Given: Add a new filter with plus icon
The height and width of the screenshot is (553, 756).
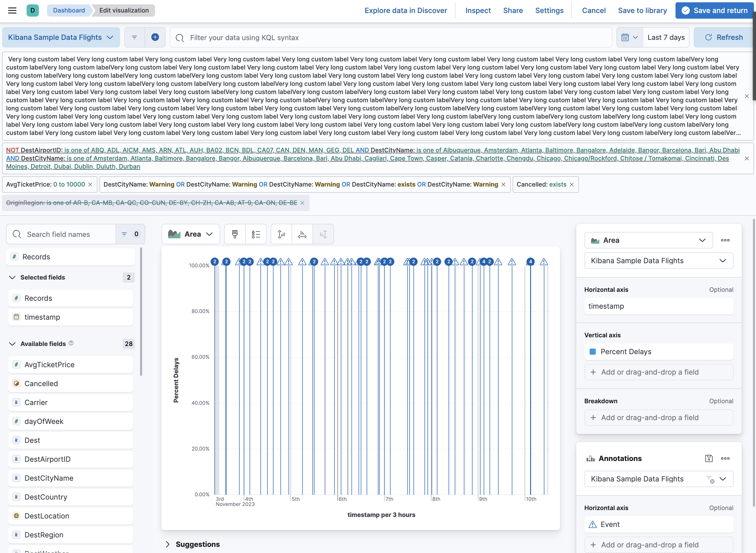Looking at the screenshot, I should point(155,37).
